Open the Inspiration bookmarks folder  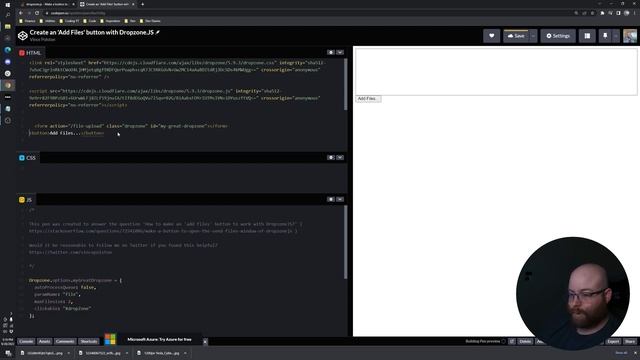tap(110, 21)
